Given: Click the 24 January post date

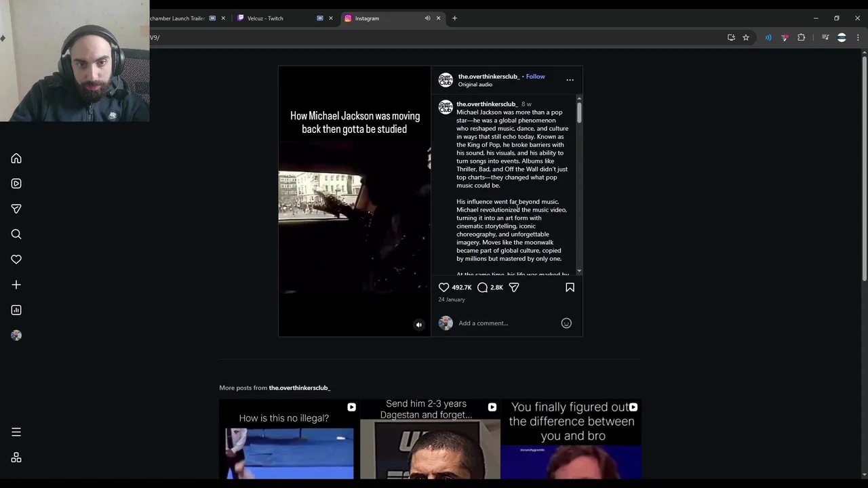Looking at the screenshot, I should click(452, 300).
